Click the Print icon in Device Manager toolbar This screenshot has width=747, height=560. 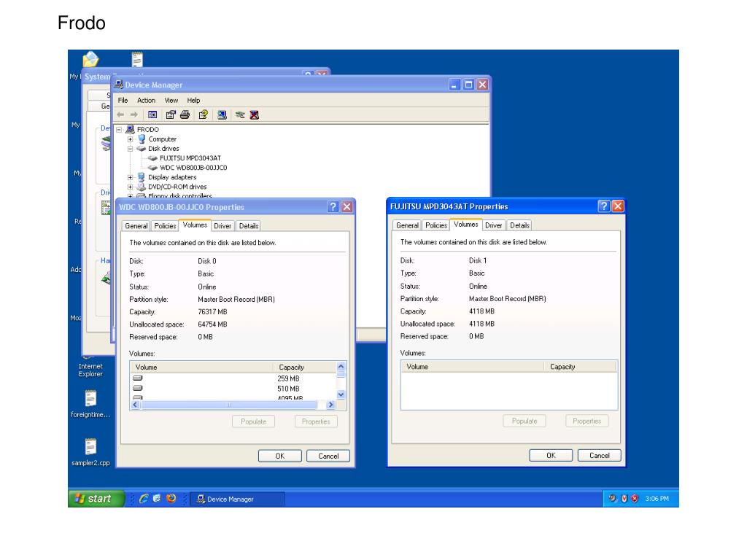[x=185, y=114]
